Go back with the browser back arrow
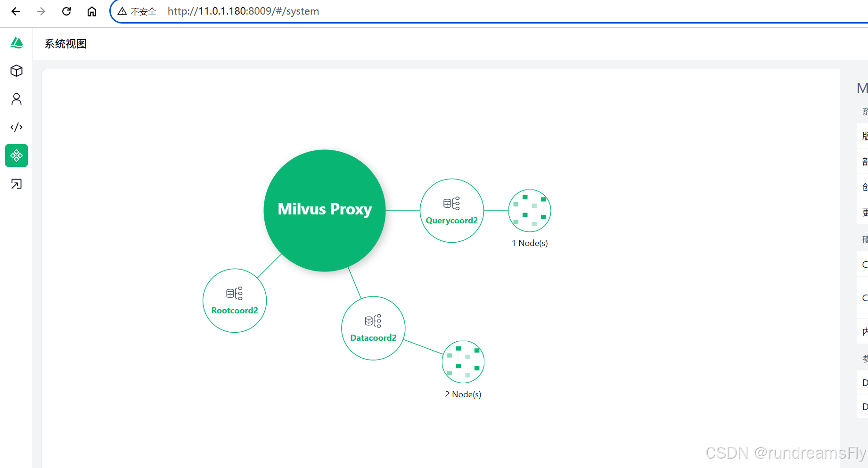The image size is (868, 468). (x=16, y=11)
